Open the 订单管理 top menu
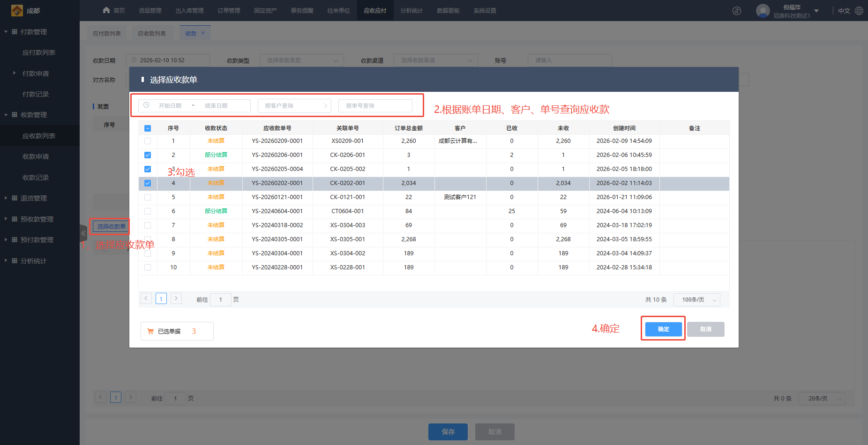 point(229,11)
